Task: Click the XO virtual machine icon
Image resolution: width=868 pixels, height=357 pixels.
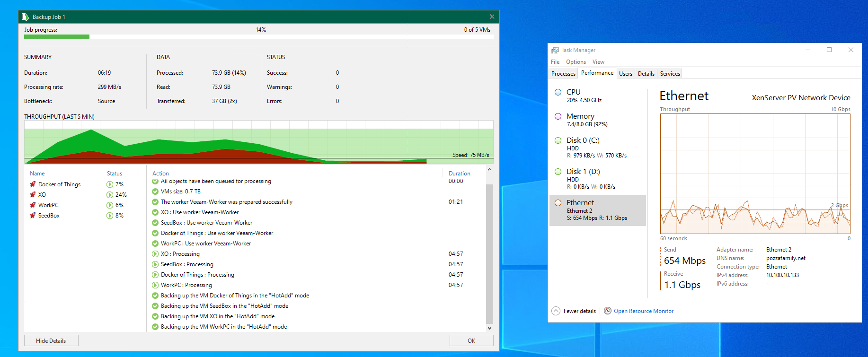Action: pos(33,195)
